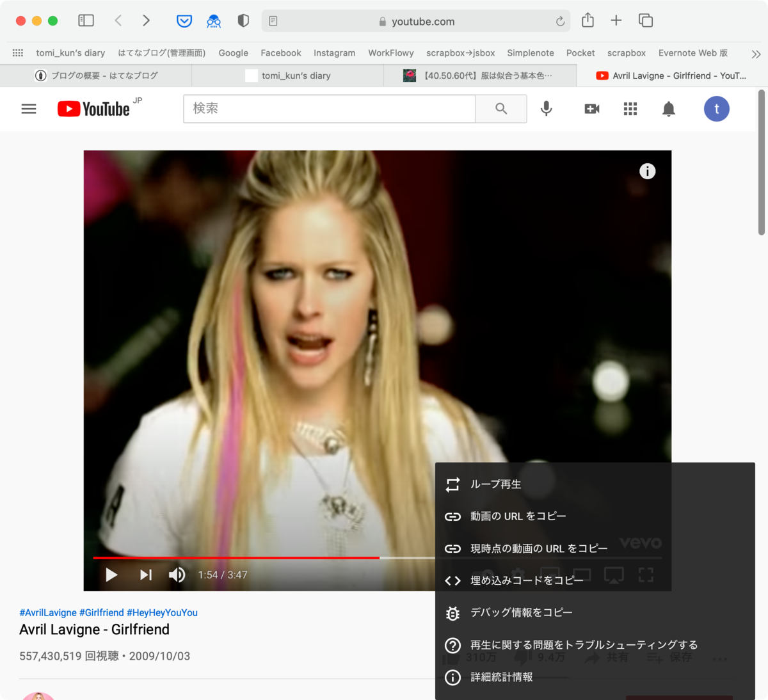Open the #HeyHeyYouYou hashtag link
768x700 pixels.
162,612
